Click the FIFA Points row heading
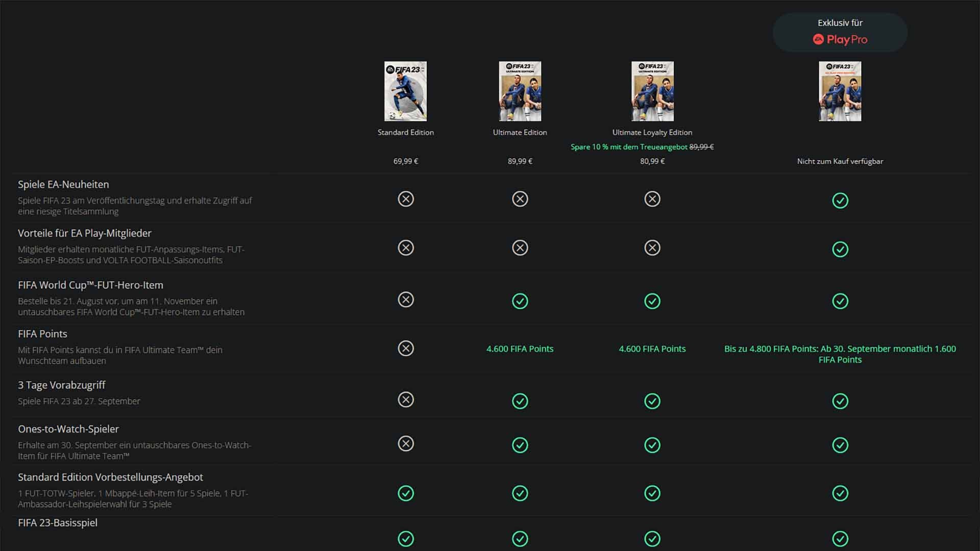980x551 pixels. pyautogui.click(x=42, y=334)
